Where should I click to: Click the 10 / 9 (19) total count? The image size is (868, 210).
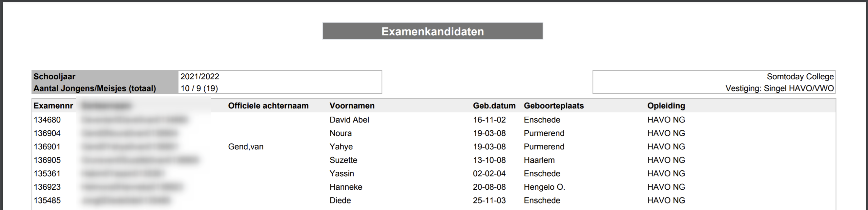[199, 88]
